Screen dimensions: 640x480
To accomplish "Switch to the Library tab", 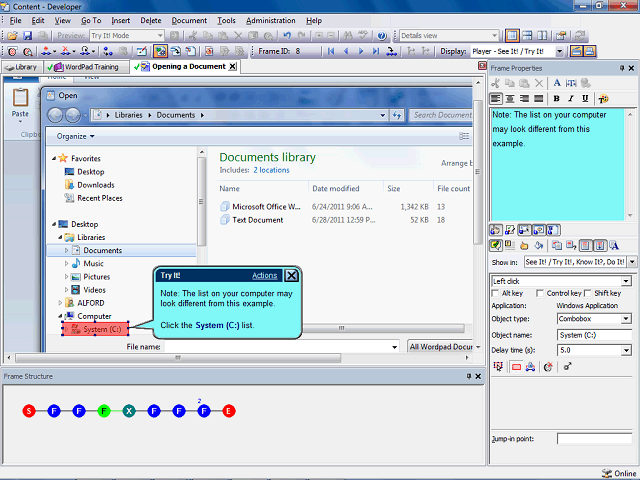I will (x=21, y=67).
